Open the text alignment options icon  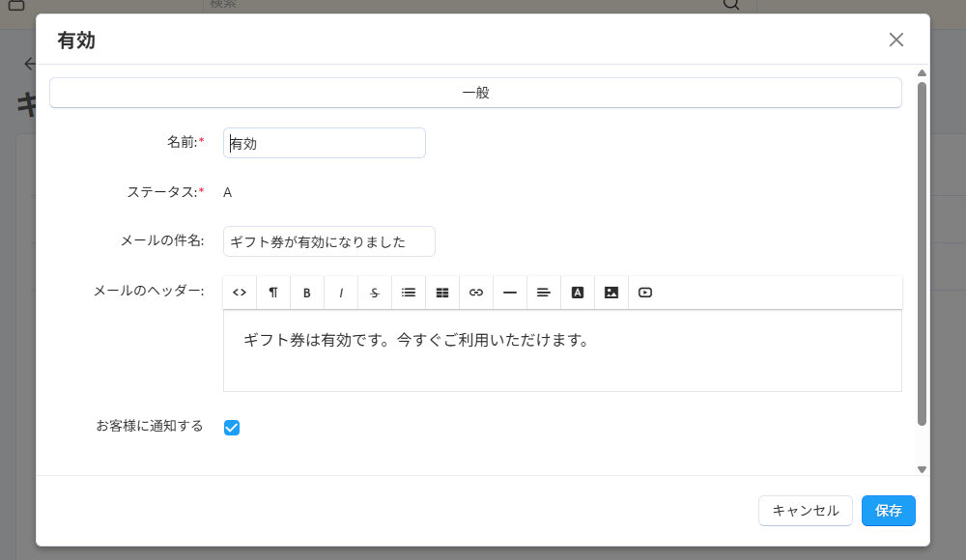pyautogui.click(x=543, y=292)
